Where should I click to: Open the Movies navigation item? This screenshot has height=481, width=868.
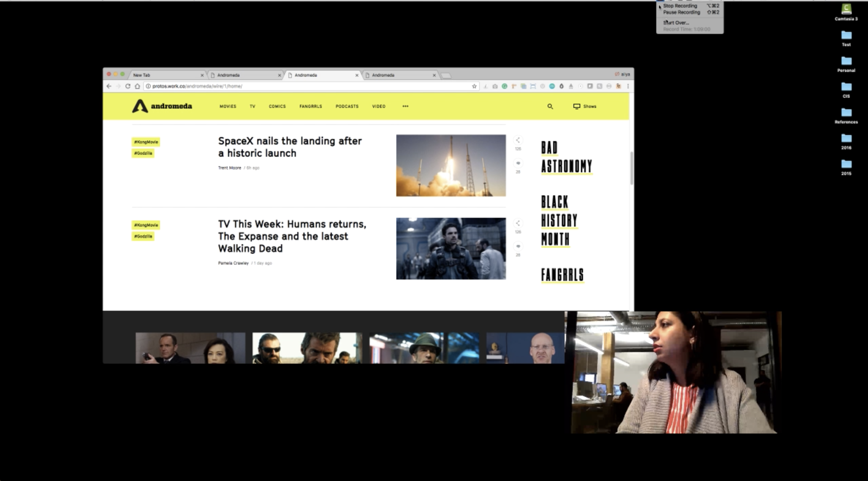pos(228,107)
